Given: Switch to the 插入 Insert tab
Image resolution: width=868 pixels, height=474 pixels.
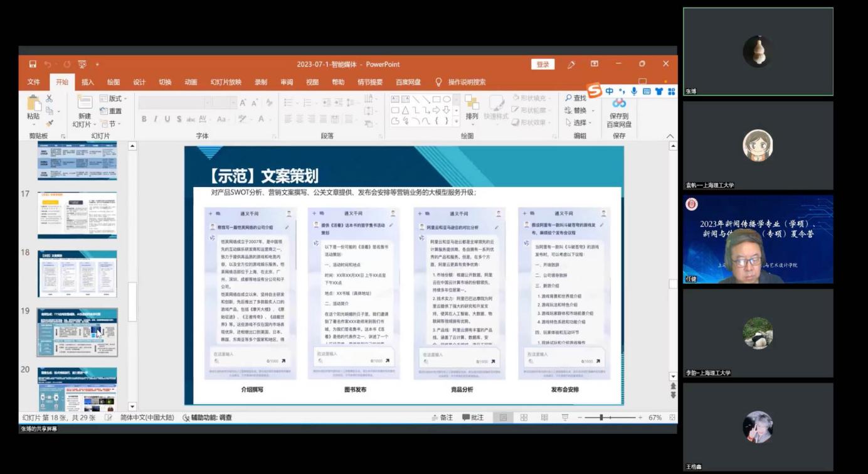Looking at the screenshot, I should [x=88, y=82].
